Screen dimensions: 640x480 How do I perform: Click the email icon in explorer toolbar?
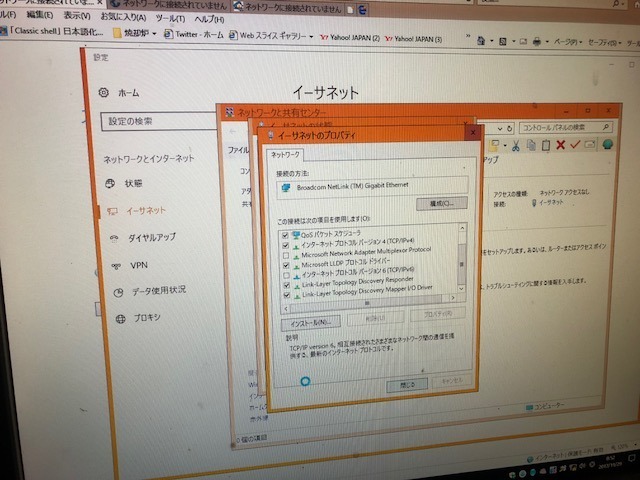point(590,144)
